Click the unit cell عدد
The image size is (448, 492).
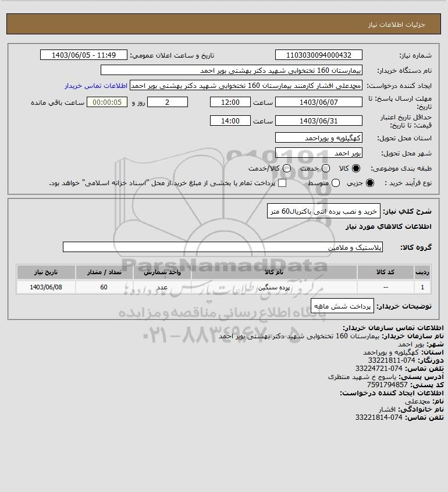(162, 287)
